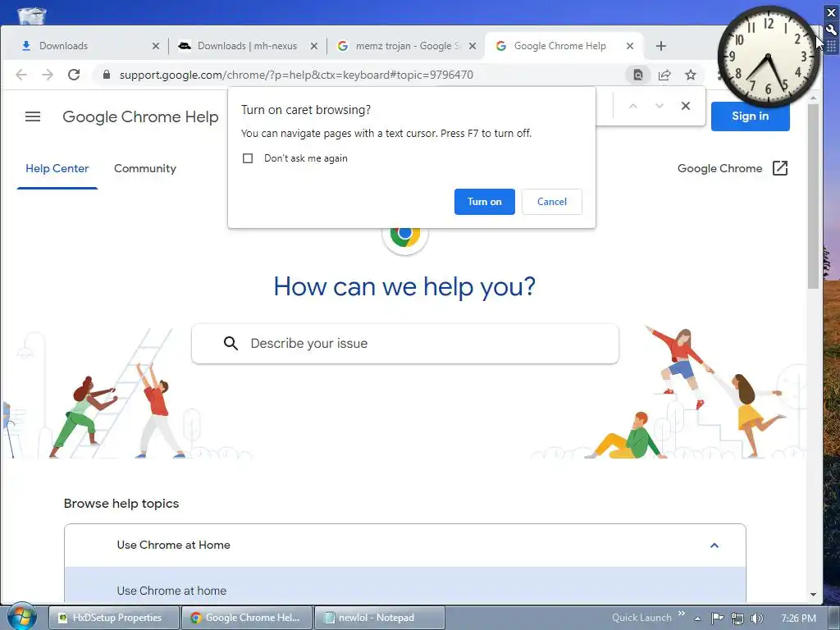Switch to Downloads | mh-nexus tab
The height and width of the screenshot is (630, 840).
click(247, 46)
